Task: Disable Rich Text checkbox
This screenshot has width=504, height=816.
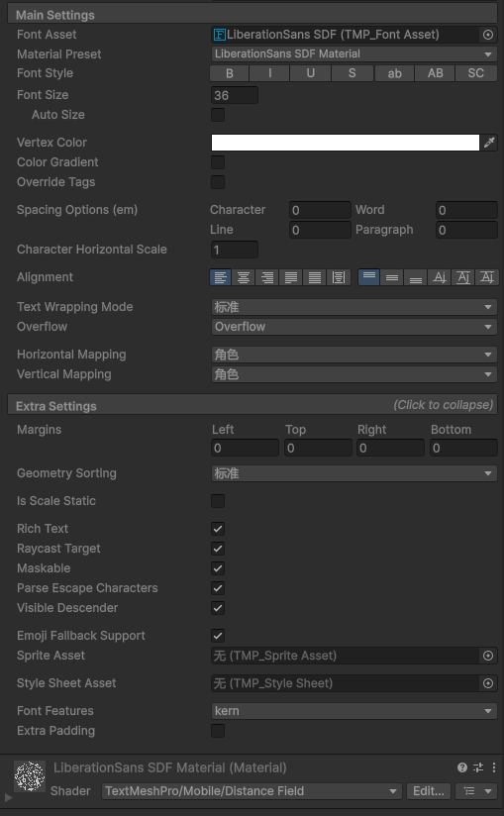Action: point(218,529)
